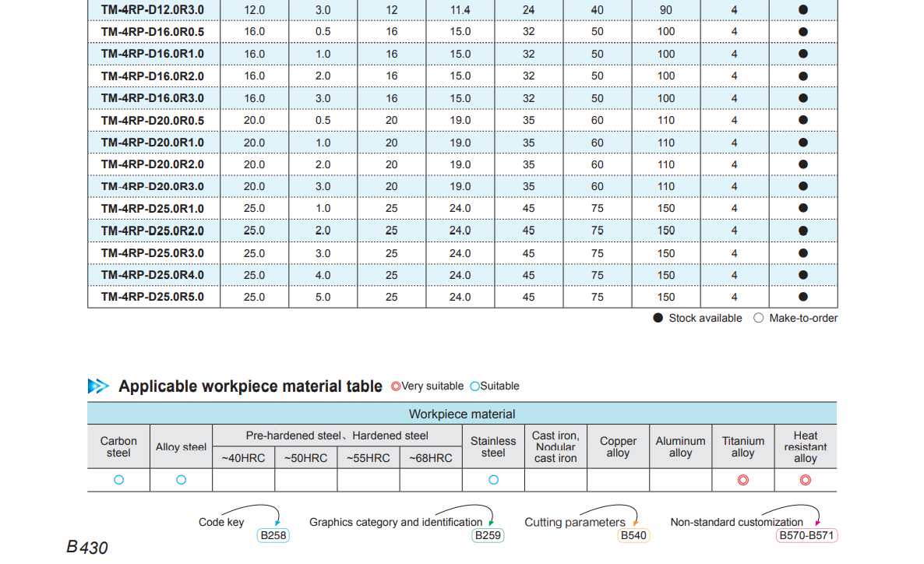The height and width of the screenshot is (564, 924).
Task: Click the Very suitable red legend marker
Action: 396,386
